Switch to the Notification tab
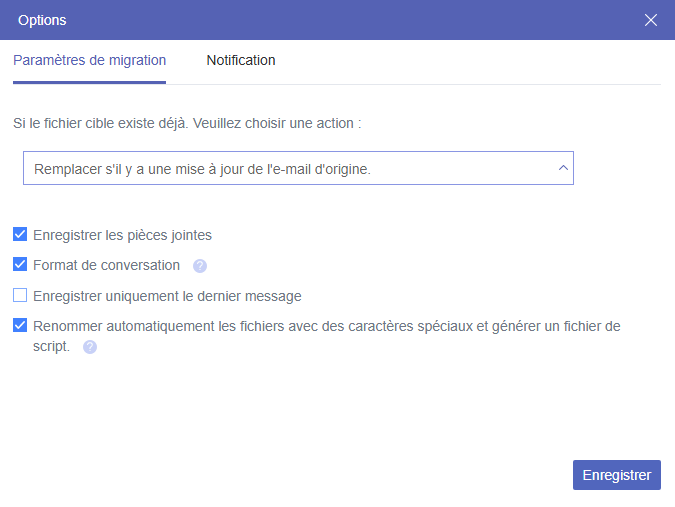 point(241,60)
